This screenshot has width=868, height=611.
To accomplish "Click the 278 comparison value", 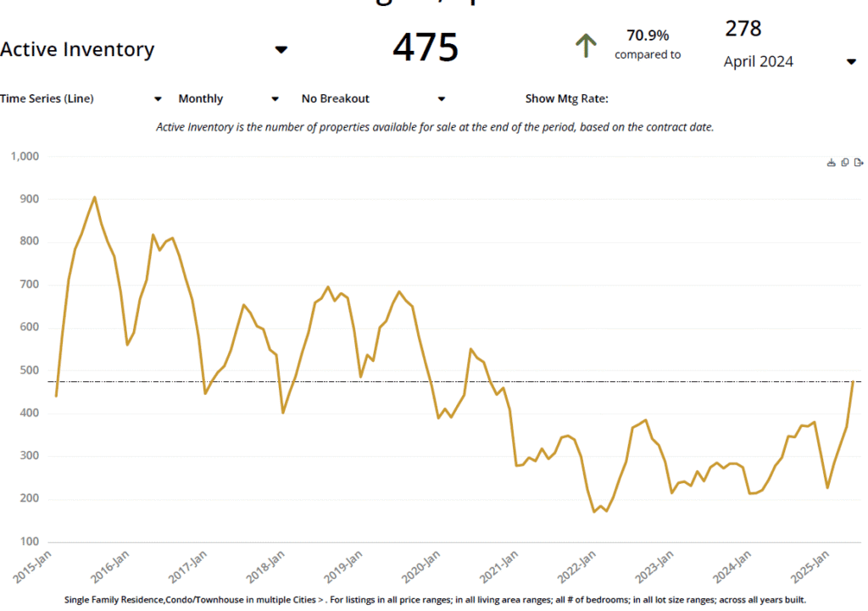I will pyautogui.click(x=743, y=29).
